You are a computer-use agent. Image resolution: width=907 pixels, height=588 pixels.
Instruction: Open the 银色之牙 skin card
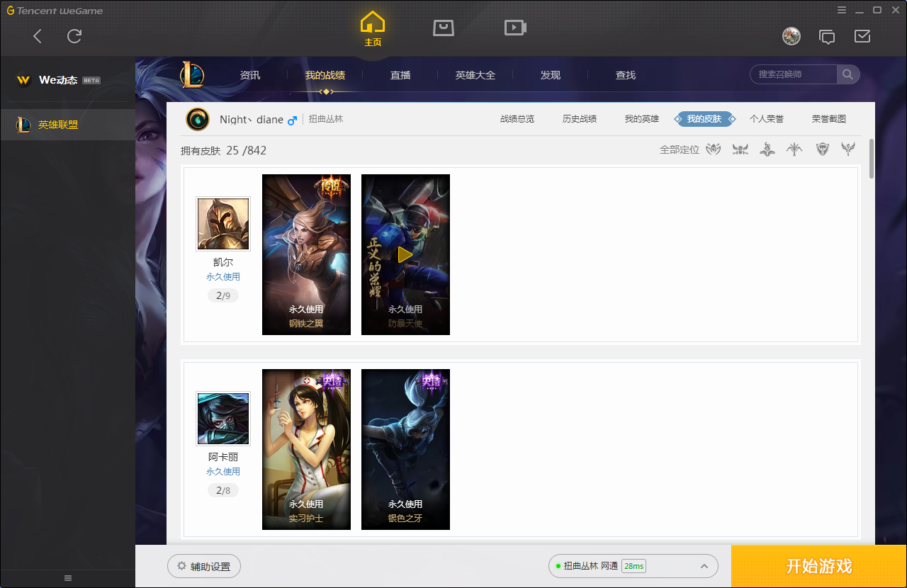click(x=405, y=449)
